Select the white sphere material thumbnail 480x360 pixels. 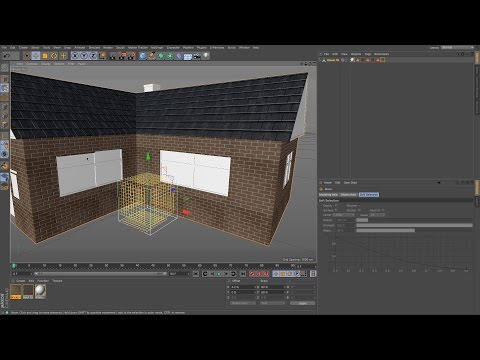click(x=40, y=292)
